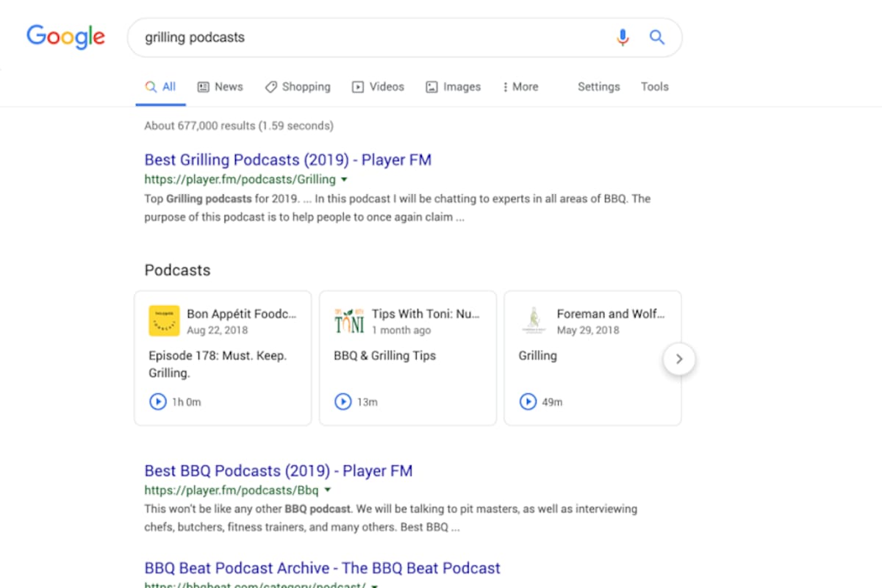The width and height of the screenshot is (882, 588).
Task: Switch to the Images tab
Action: tap(453, 87)
